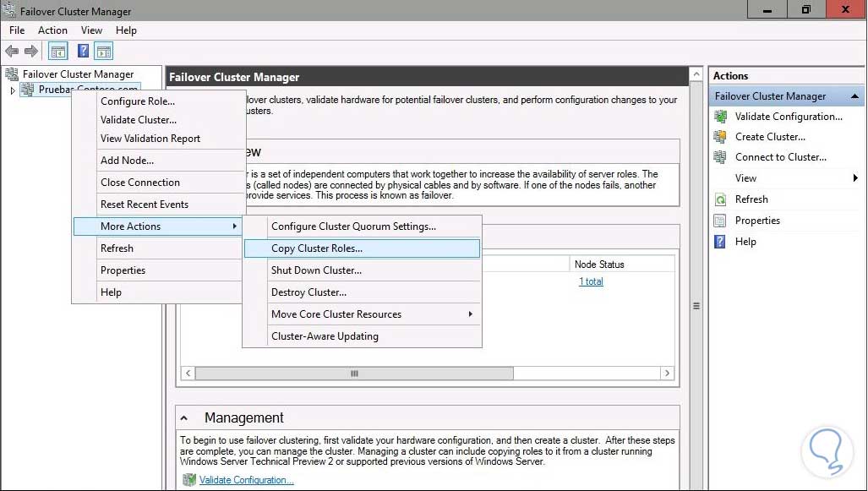This screenshot has height=491, width=868.
Task: Open Validate Configuration link under Management
Action: pos(246,480)
